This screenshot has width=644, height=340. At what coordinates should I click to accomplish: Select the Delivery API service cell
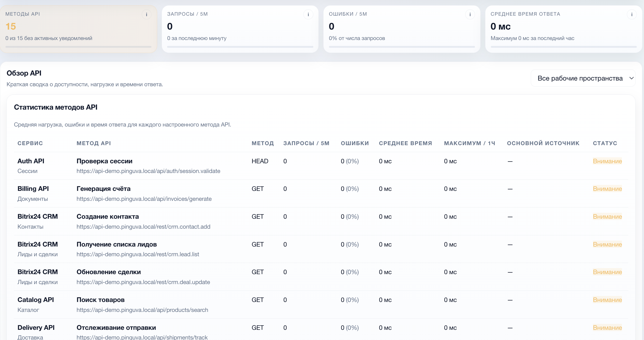pyautogui.click(x=36, y=327)
